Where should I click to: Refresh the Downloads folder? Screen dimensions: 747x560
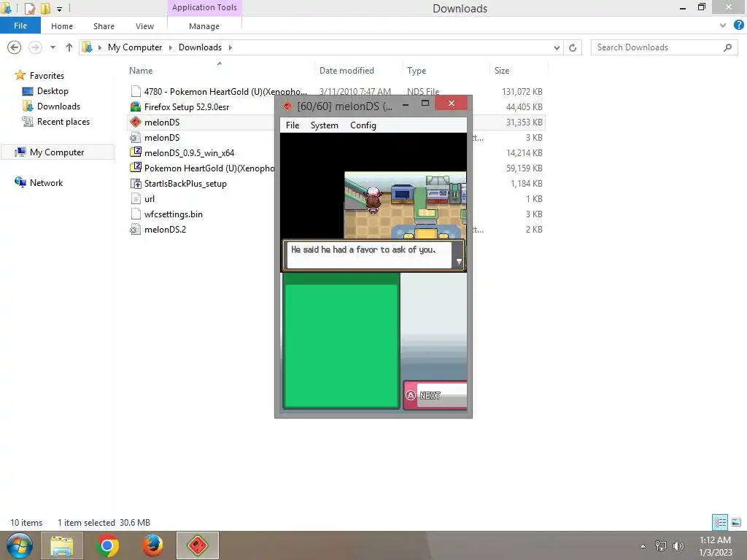[573, 47]
